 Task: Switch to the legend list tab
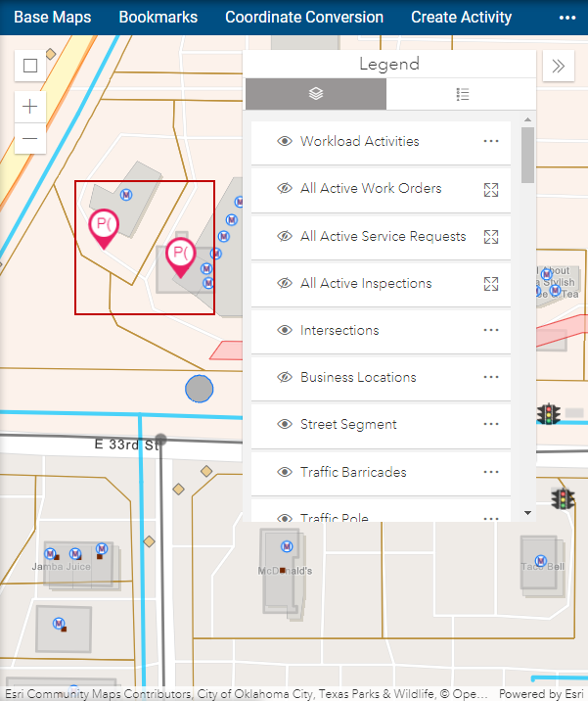click(x=463, y=94)
